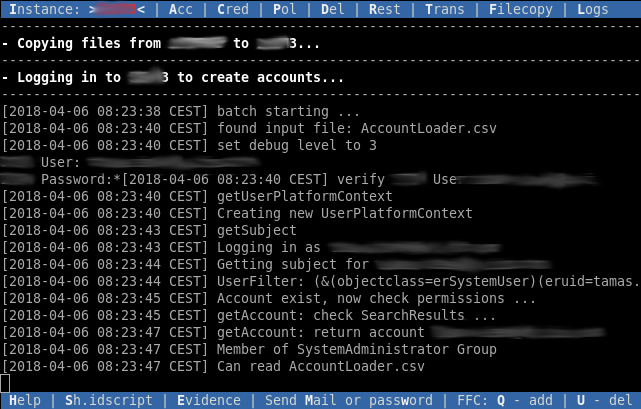Viewport: 641px width, 409px height.
Task: Click Evidence in the bottom bar
Action: tap(208, 400)
